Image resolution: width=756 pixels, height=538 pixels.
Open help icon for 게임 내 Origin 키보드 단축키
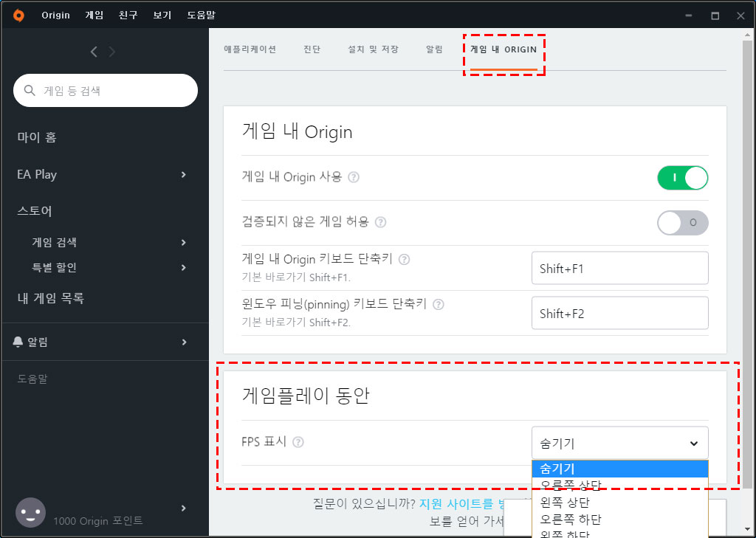coord(404,259)
